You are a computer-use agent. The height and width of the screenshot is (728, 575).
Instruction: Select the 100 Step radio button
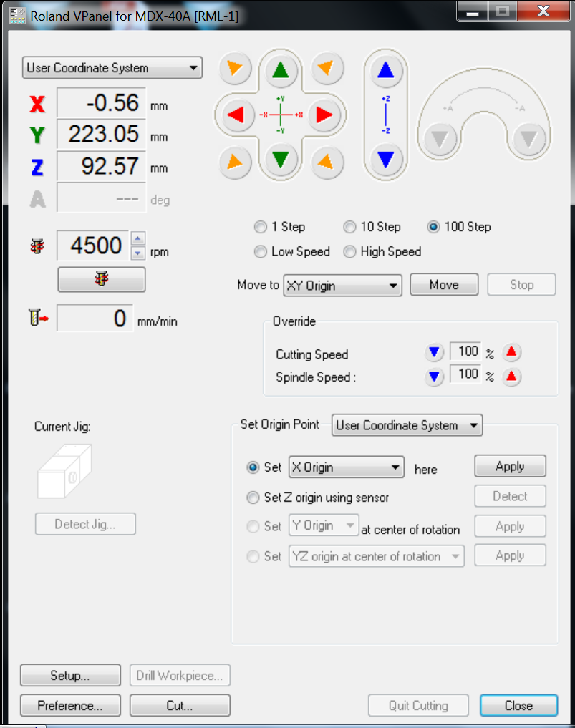[433, 227]
